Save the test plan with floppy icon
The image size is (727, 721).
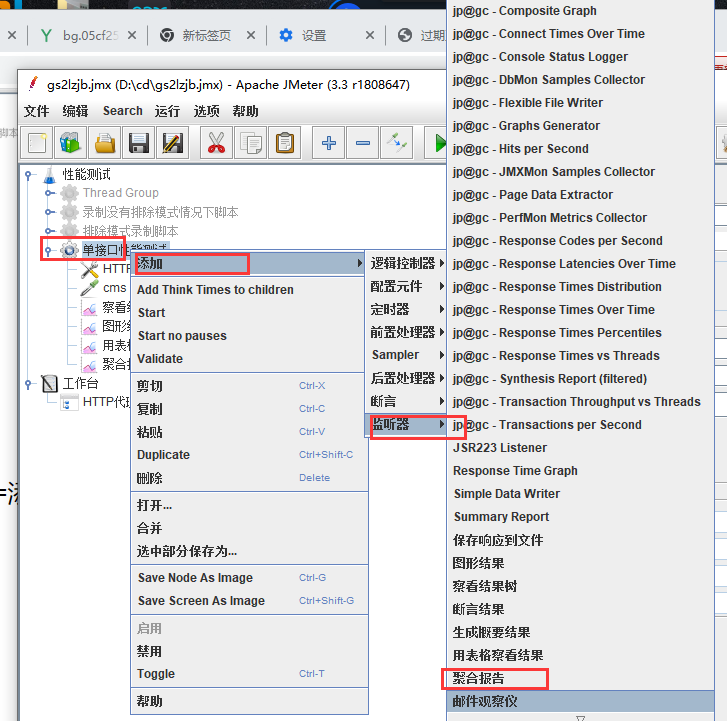pyautogui.click(x=139, y=143)
